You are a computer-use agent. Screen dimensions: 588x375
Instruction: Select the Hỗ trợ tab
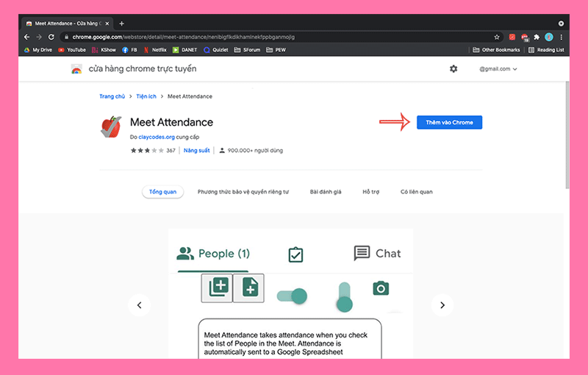371,192
